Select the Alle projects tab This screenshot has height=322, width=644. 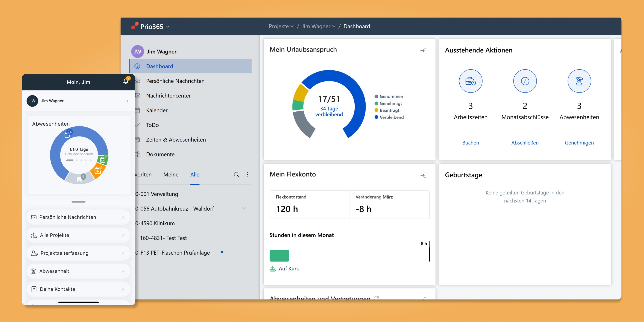tap(194, 175)
